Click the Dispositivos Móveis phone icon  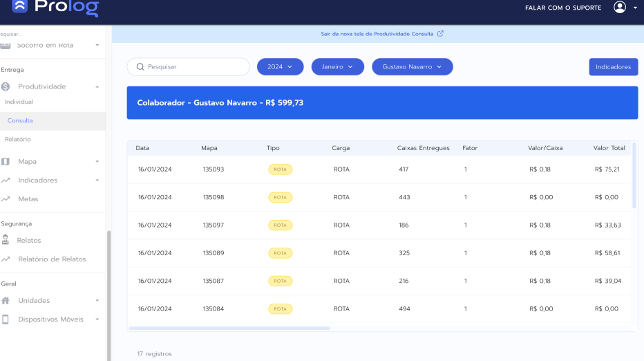tap(6, 320)
